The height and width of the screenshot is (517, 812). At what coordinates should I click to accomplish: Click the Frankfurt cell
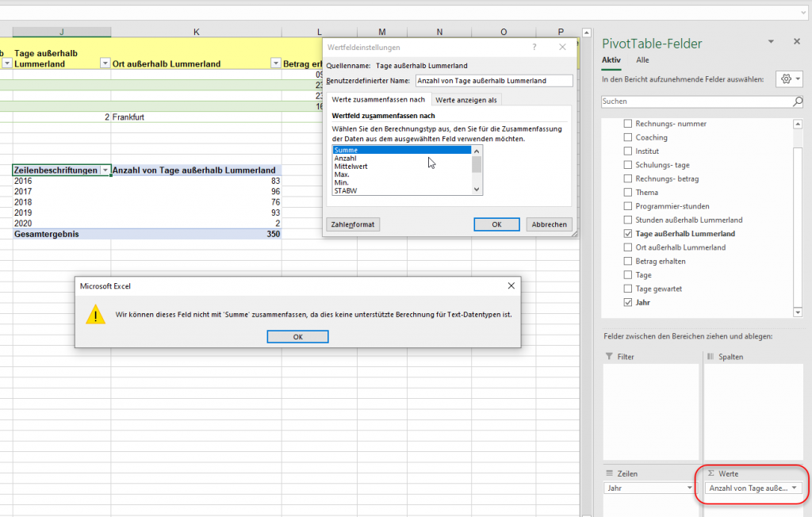point(197,117)
